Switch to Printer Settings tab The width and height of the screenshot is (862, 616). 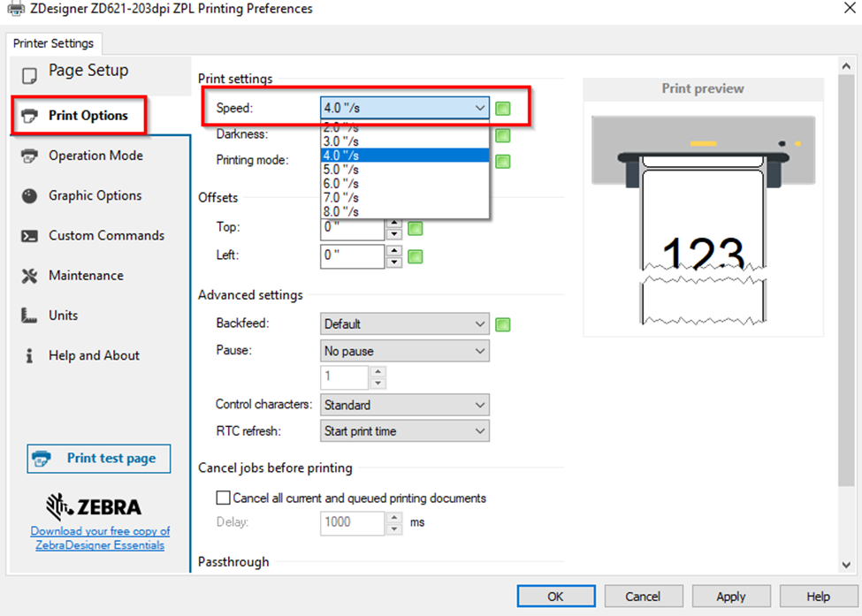53,43
